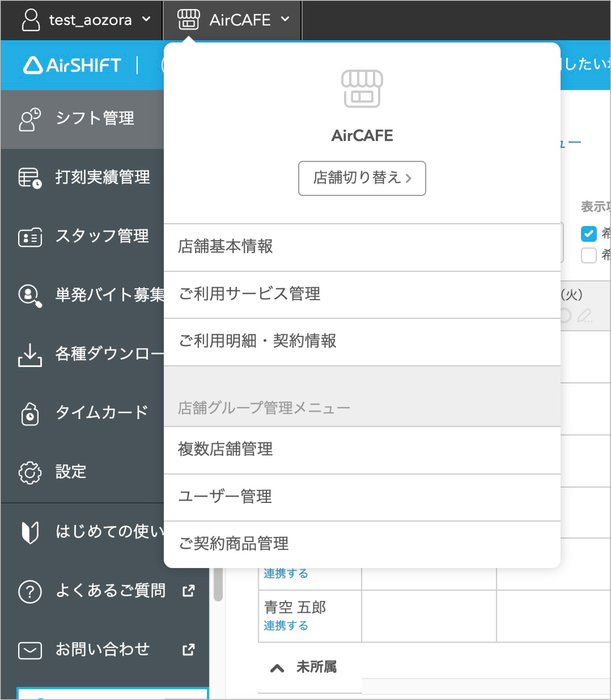Click the beginner-mark icon for はじめての使い方
This screenshot has width=611, height=700.
tap(30, 532)
